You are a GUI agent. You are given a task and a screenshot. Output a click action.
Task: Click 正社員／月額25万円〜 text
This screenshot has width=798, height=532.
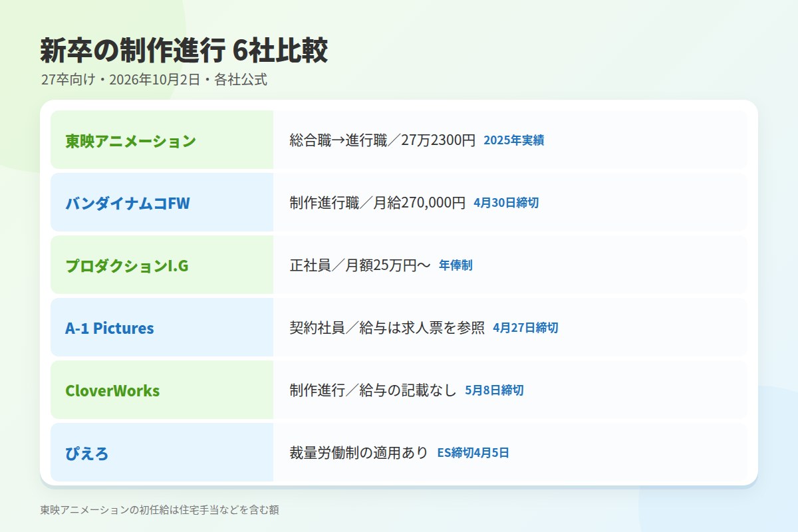pyautogui.click(x=360, y=265)
